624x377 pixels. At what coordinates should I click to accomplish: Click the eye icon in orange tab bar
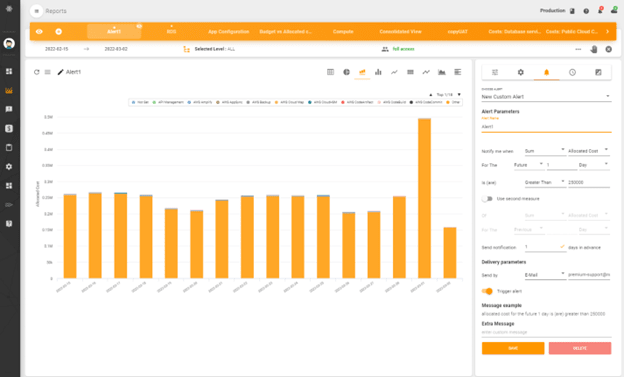pyautogui.click(x=39, y=31)
